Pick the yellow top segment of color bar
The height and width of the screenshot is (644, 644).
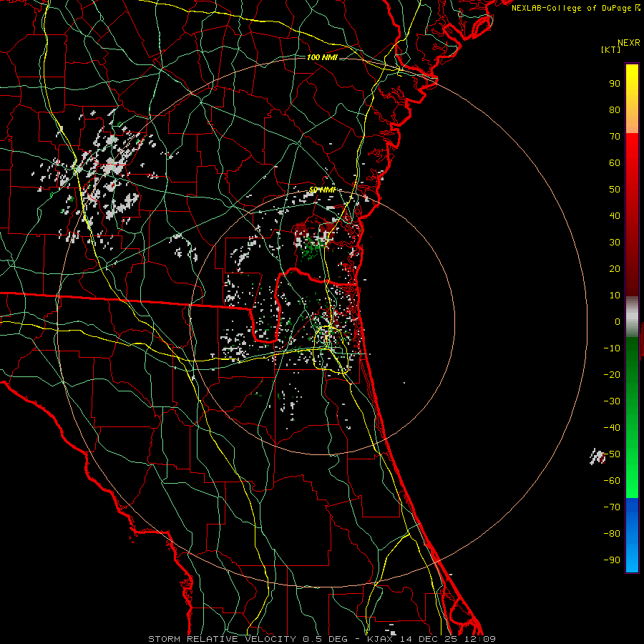(632, 99)
